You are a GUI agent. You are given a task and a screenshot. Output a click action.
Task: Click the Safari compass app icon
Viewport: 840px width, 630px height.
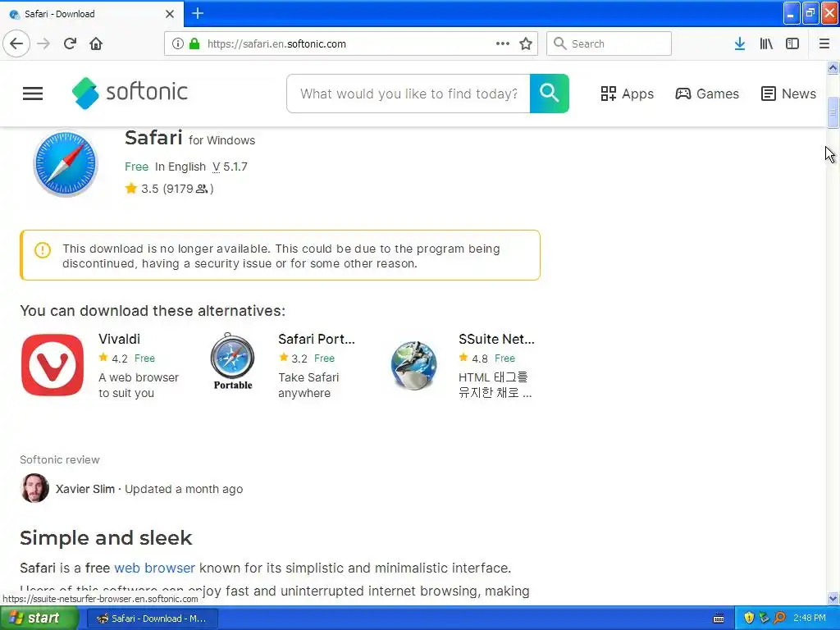click(66, 163)
